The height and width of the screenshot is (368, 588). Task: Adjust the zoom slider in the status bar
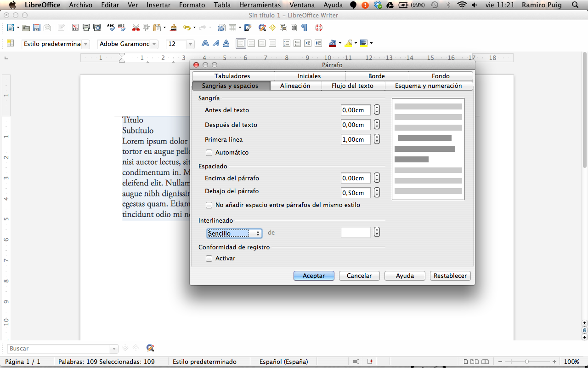(x=526, y=362)
